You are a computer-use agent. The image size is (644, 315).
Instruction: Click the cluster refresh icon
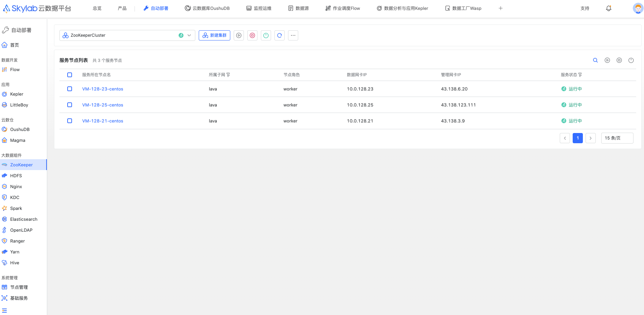click(x=280, y=35)
